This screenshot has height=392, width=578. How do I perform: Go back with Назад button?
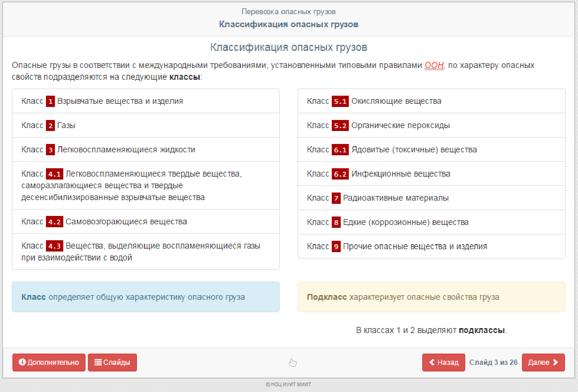pos(444,362)
